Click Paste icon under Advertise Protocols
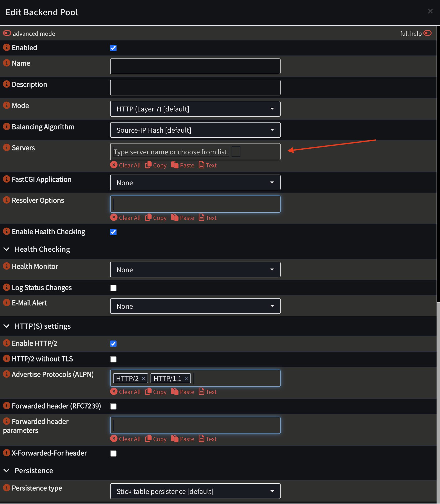 point(175,392)
